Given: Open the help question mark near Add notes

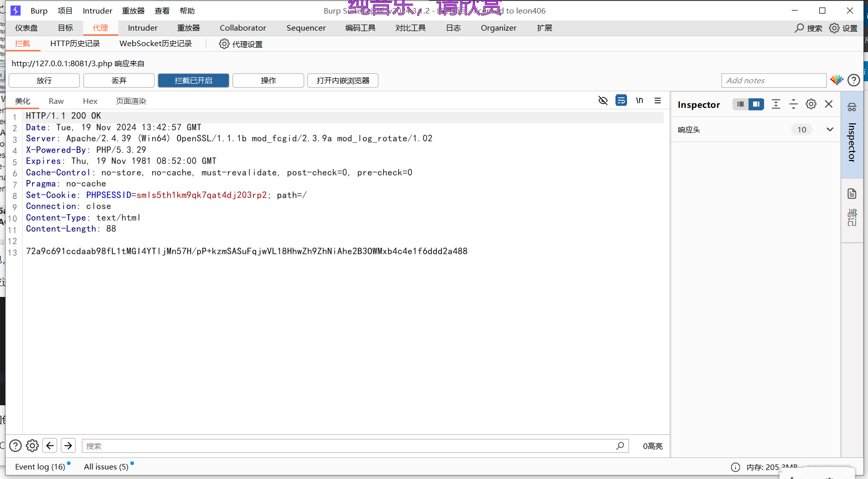Looking at the screenshot, I should 853,80.
